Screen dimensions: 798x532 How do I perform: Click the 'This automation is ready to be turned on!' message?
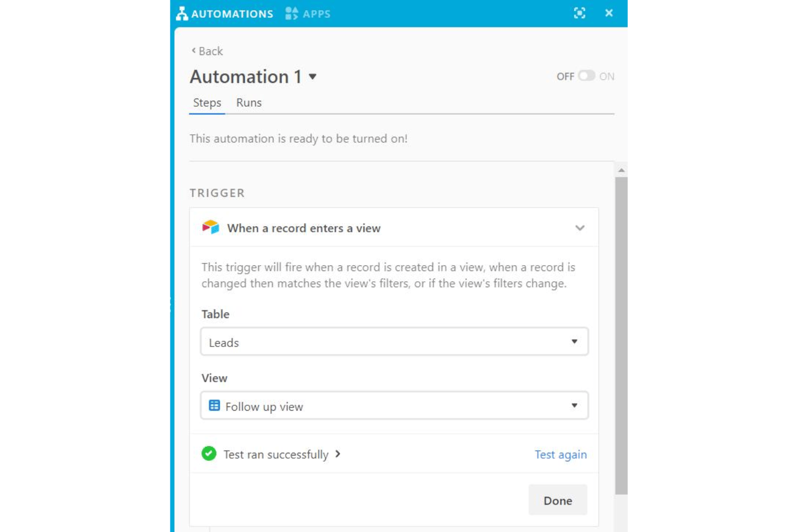[298, 139]
